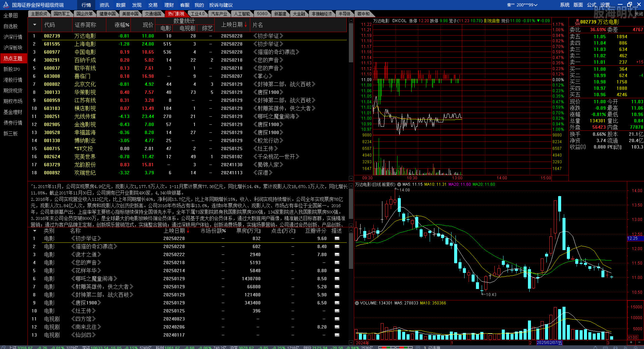The width and height of the screenshot is (644, 349).
Task: Switch to the 碳中和 theme tab
Action: pyautogui.click(x=363, y=14)
